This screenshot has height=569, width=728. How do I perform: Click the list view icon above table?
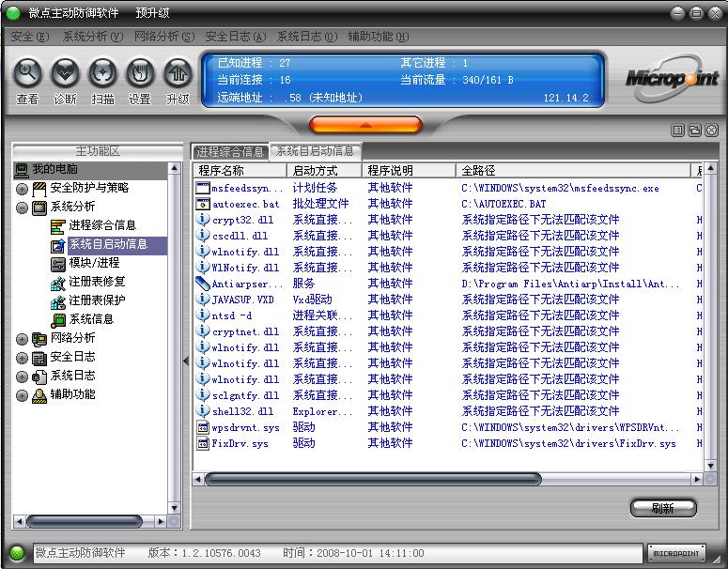pyautogui.click(x=678, y=131)
